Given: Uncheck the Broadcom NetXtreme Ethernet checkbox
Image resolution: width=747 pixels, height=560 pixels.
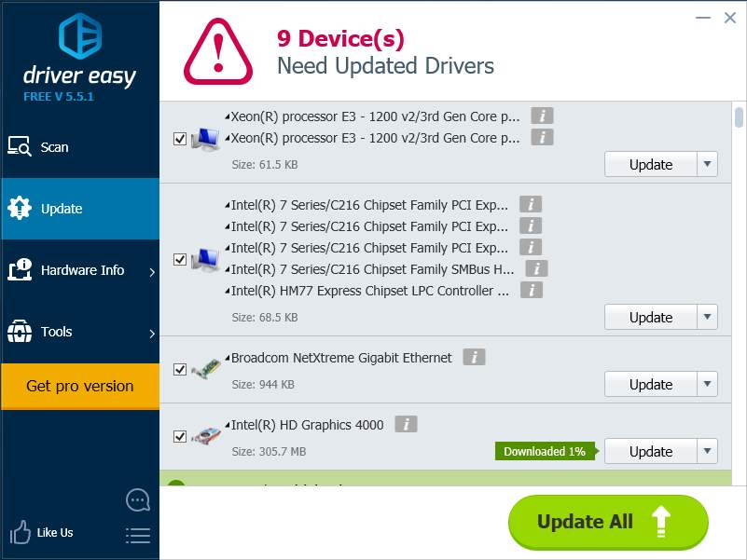Looking at the screenshot, I should [180, 369].
